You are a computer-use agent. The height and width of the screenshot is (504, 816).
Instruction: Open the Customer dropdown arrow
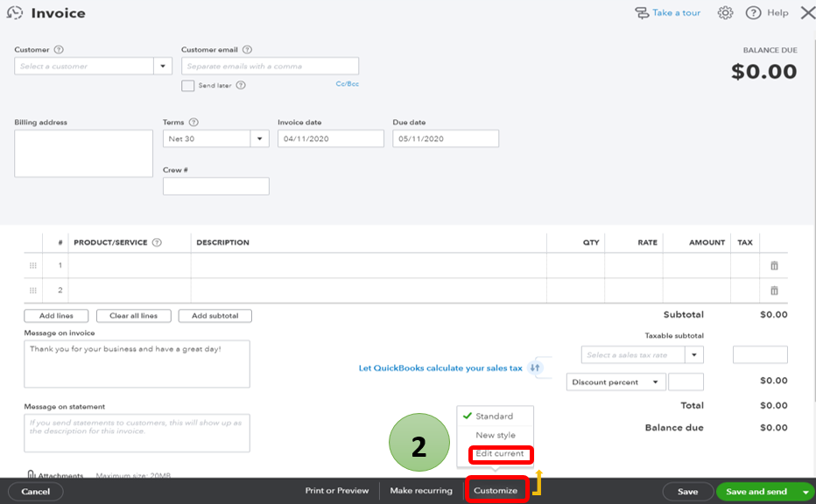(163, 66)
